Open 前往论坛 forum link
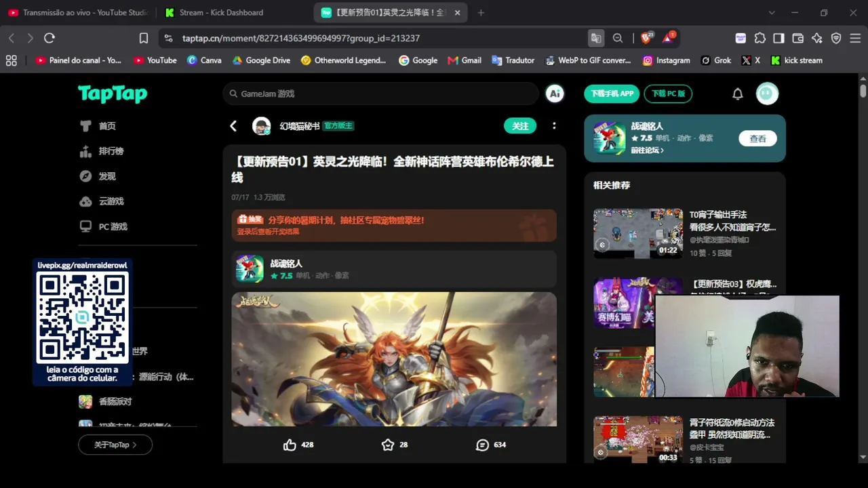 [647, 150]
